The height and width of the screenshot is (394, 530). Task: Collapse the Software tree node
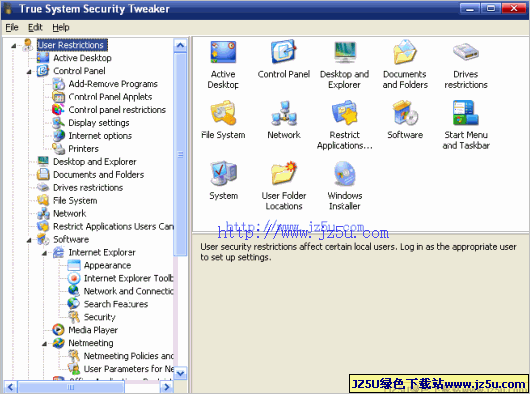tap(29, 240)
